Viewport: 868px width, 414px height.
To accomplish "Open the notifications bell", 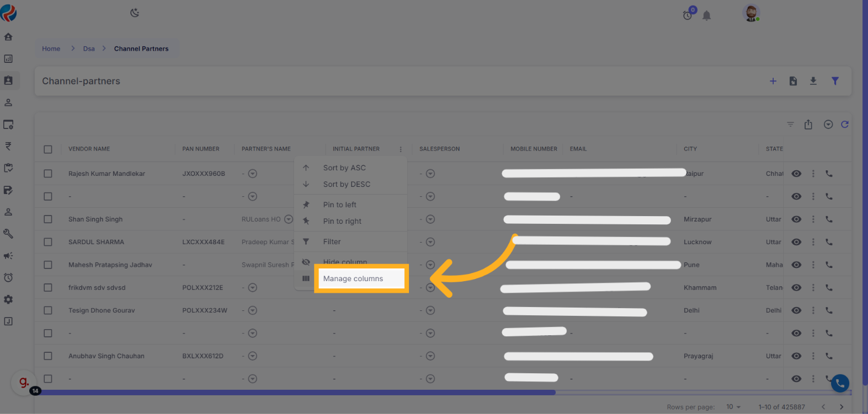I will 706,15.
